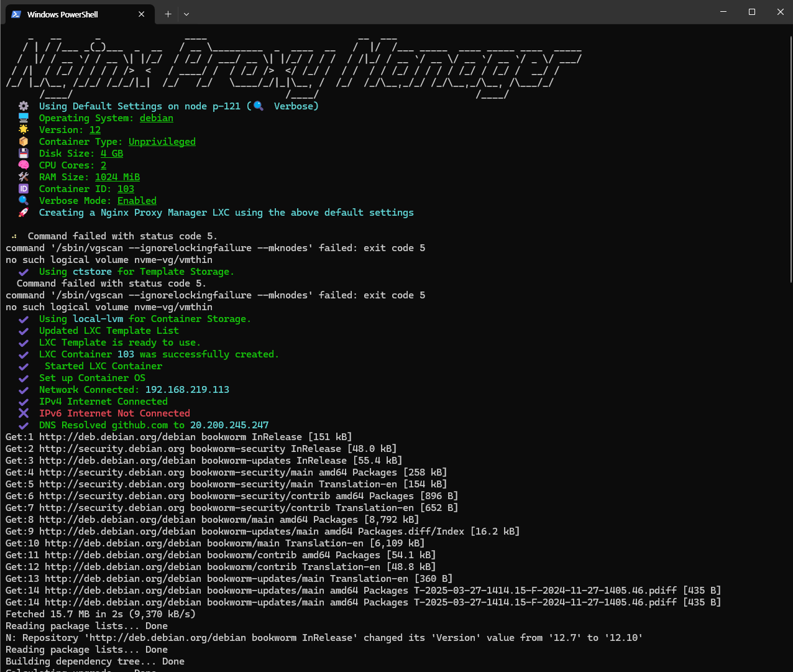The width and height of the screenshot is (793, 672).
Task: Click the 'Fetched 15.7 MB in 2s' line
Action: pos(101,614)
